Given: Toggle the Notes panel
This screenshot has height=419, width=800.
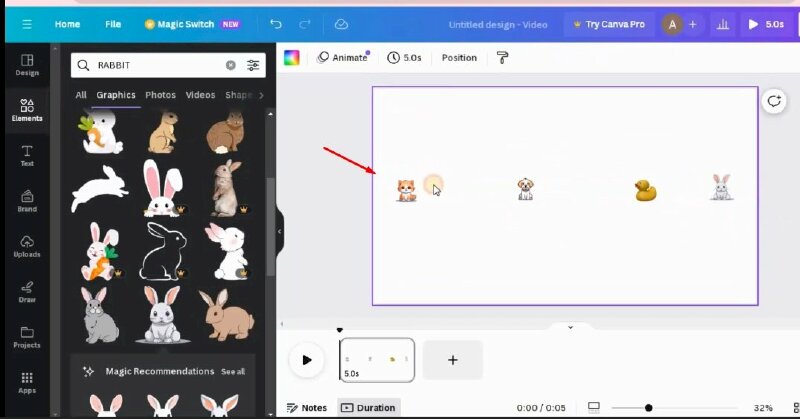Looking at the screenshot, I should coord(307,408).
